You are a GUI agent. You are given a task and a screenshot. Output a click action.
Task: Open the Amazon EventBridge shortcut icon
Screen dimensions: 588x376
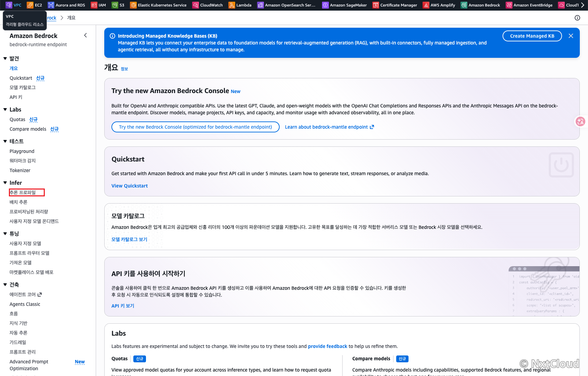(x=509, y=5)
